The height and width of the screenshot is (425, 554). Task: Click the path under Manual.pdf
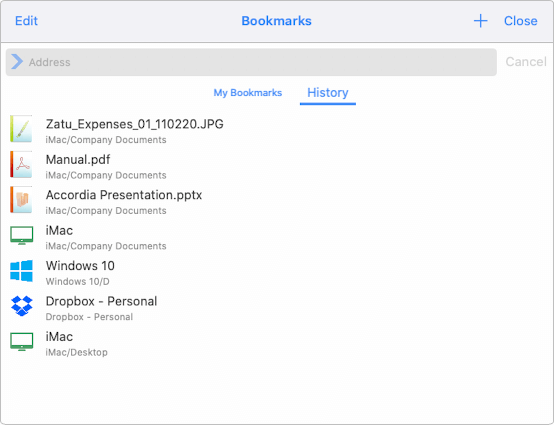(106, 175)
